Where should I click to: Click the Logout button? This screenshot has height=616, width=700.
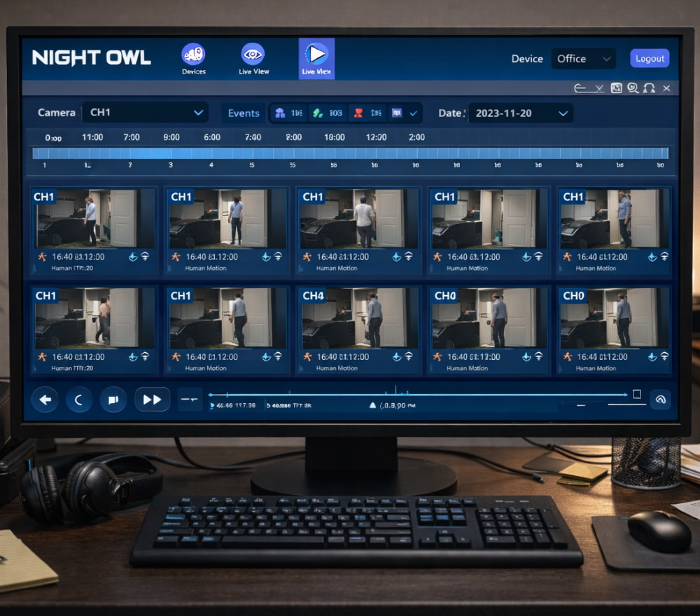point(650,58)
